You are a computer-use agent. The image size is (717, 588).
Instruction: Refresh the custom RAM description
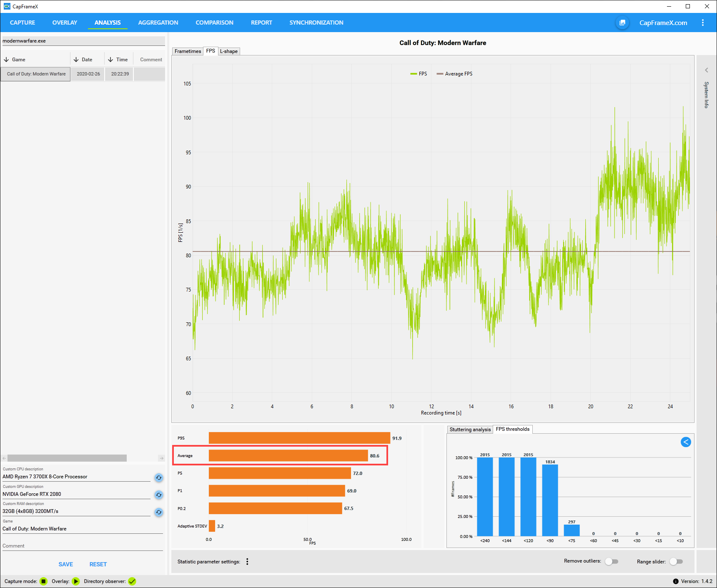[x=159, y=512]
